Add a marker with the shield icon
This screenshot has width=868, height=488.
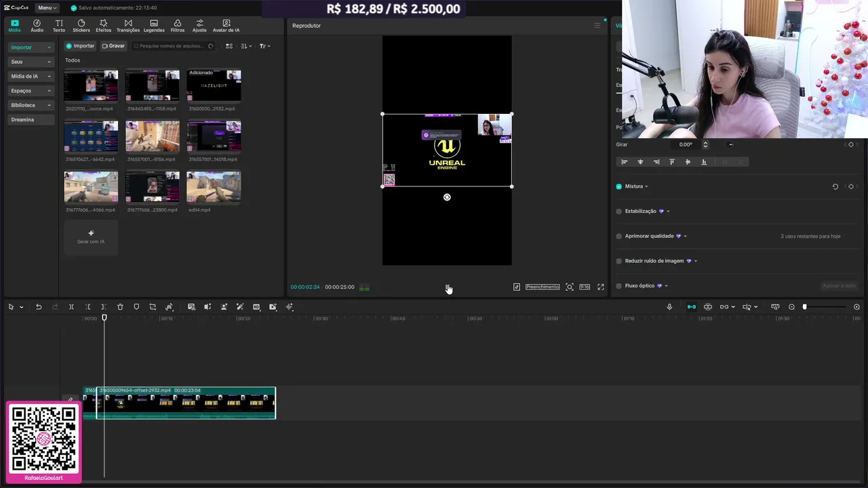point(136,307)
